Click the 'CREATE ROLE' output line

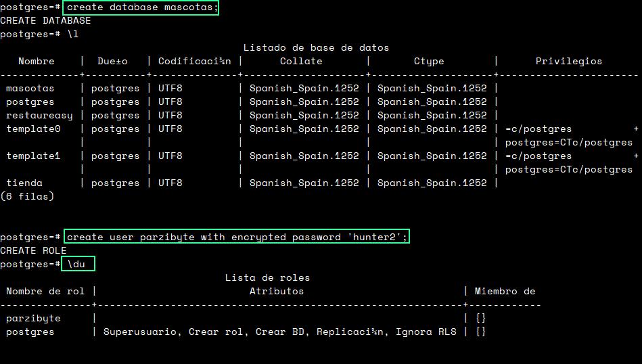(x=33, y=251)
